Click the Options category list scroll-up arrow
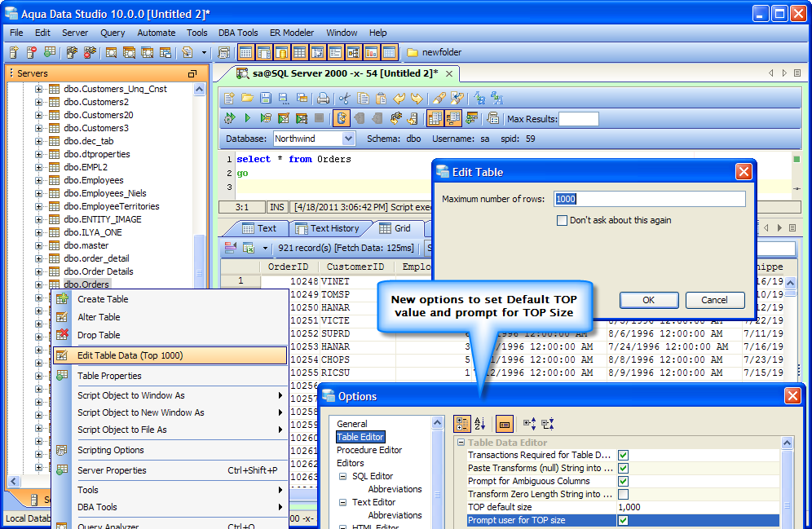812x529 pixels. pos(437,423)
